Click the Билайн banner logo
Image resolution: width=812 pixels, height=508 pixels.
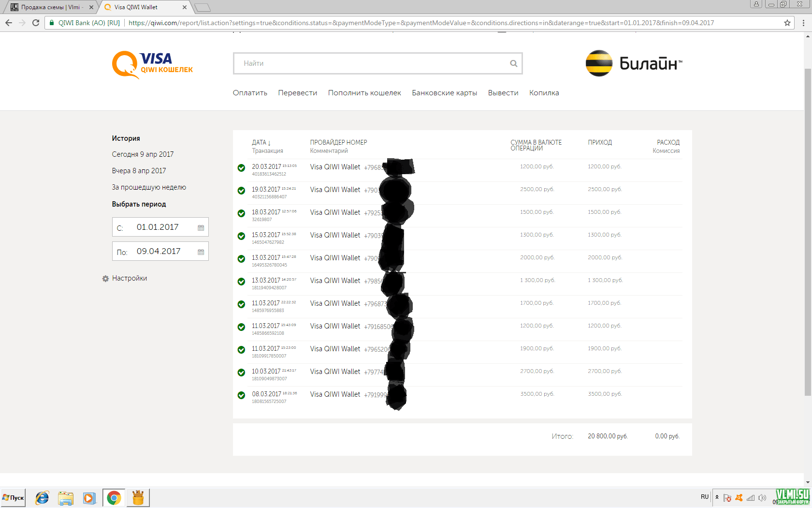coord(634,63)
